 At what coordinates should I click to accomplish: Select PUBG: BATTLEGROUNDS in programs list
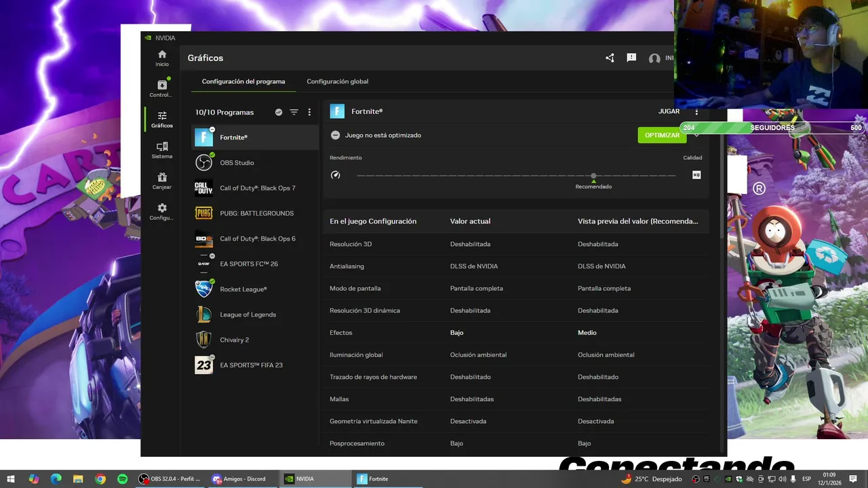coord(255,213)
